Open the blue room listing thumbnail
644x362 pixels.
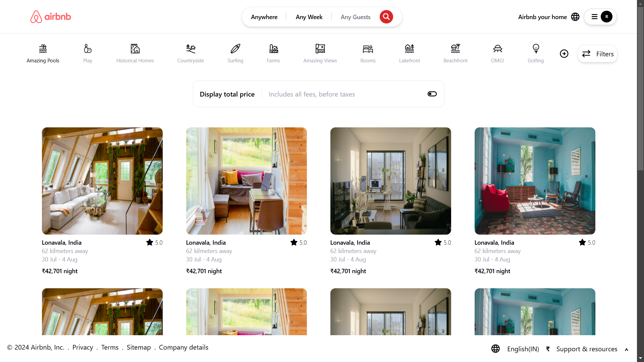tap(535, 181)
